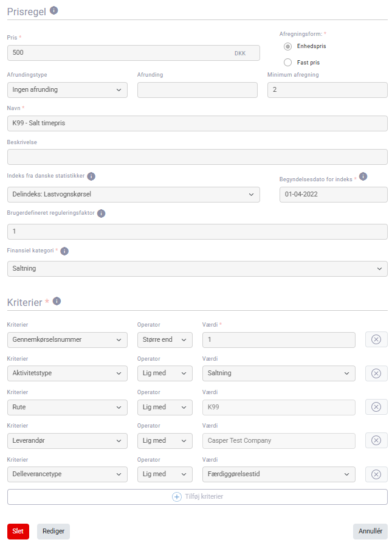Click the info icon beside Brugerdefineret reguleringsfaktor
Viewport: 392px width, 548px height.
(101, 213)
